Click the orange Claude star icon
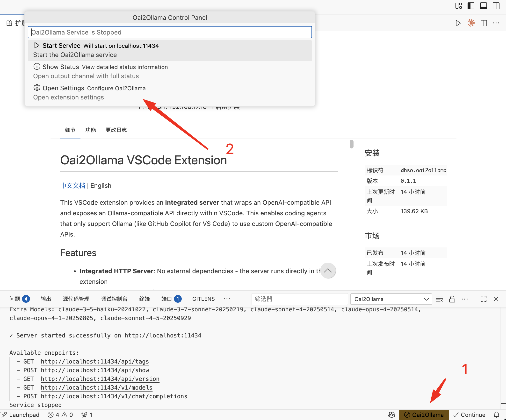This screenshot has width=506, height=420. point(471,23)
